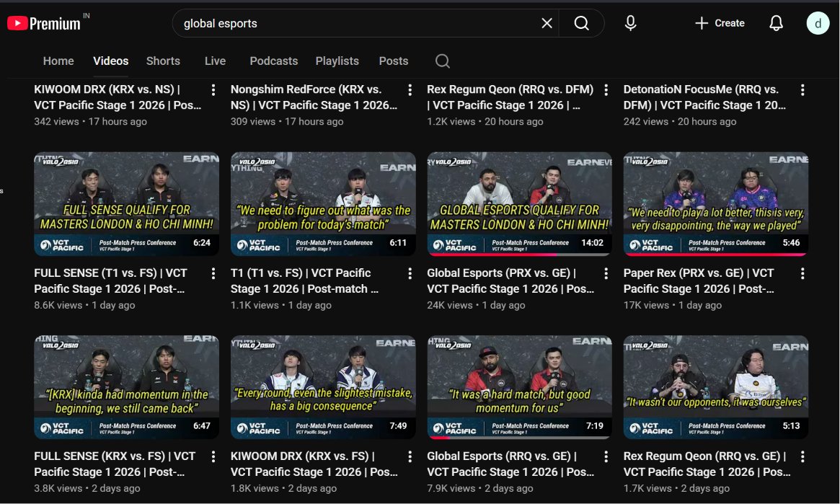Open the KIWOOM DRX (KRX vs. FS) title
The image size is (840, 504).
(x=314, y=464)
